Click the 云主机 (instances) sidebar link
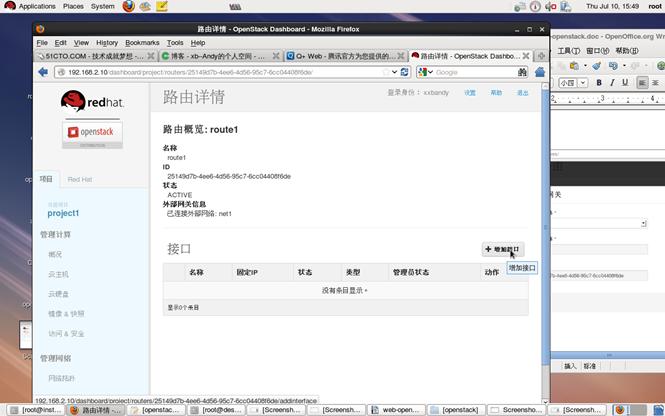The width and height of the screenshot is (665, 416). click(59, 273)
